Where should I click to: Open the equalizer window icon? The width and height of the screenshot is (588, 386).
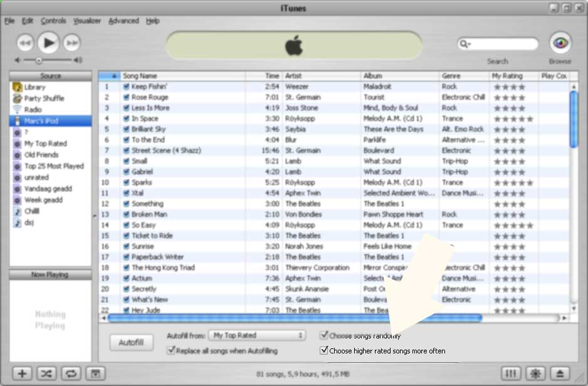pos(511,373)
